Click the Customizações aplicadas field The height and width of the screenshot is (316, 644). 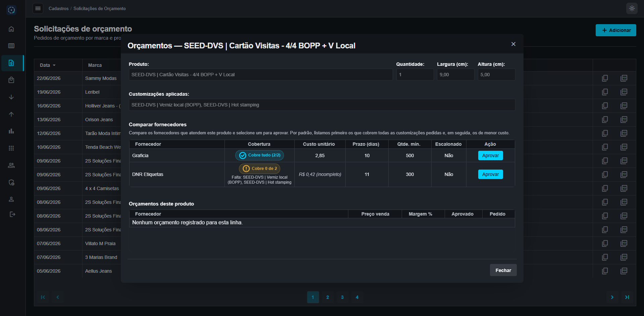(x=322, y=105)
